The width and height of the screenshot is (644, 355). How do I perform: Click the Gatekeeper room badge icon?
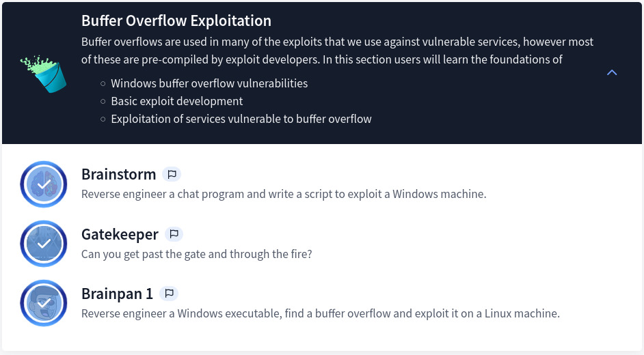coord(44,244)
